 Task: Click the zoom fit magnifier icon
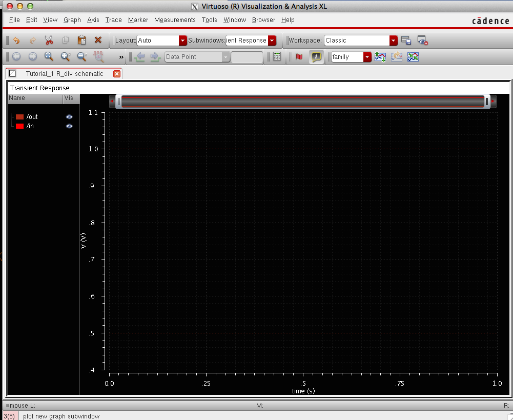[x=49, y=57]
